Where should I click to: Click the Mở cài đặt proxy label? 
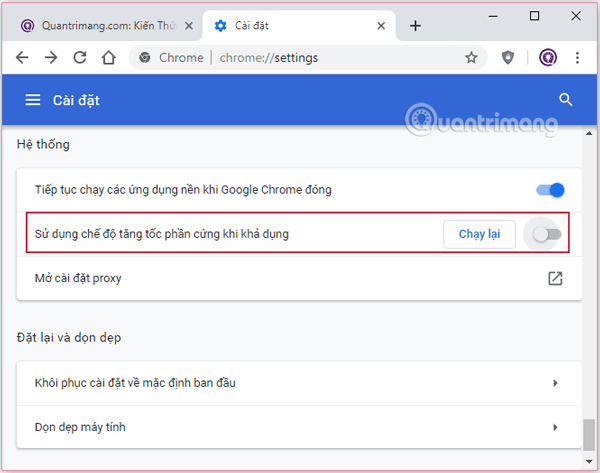78,278
